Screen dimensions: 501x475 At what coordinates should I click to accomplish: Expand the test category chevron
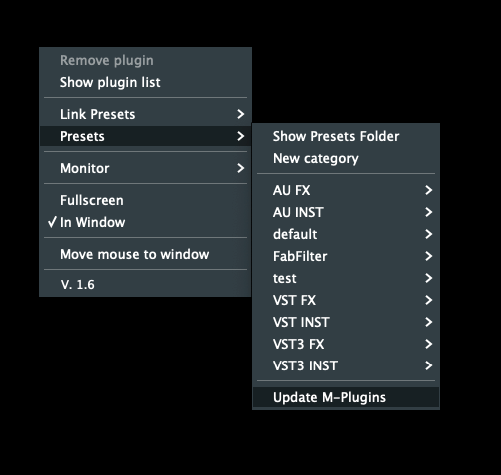point(429,278)
